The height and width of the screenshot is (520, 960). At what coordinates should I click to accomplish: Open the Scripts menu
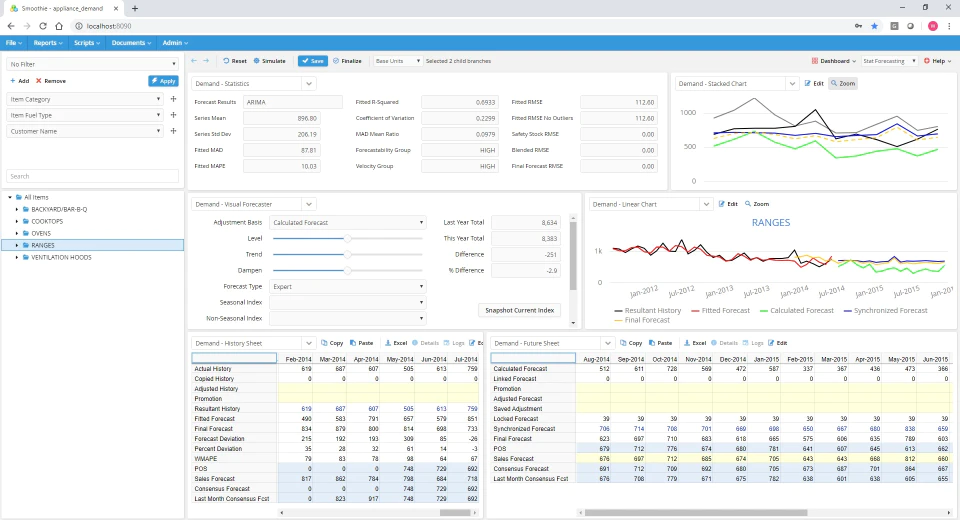[x=87, y=43]
